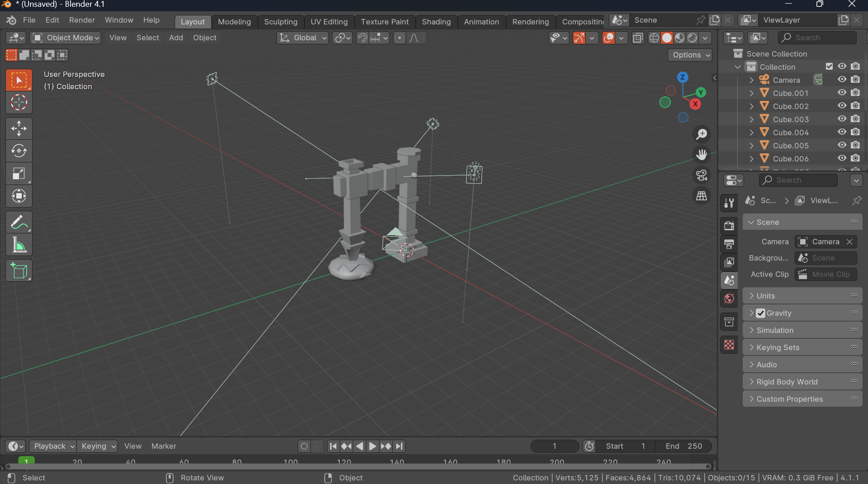
Task: Select the Cursor tool
Action: pyautogui.click(x=19, y=103)
